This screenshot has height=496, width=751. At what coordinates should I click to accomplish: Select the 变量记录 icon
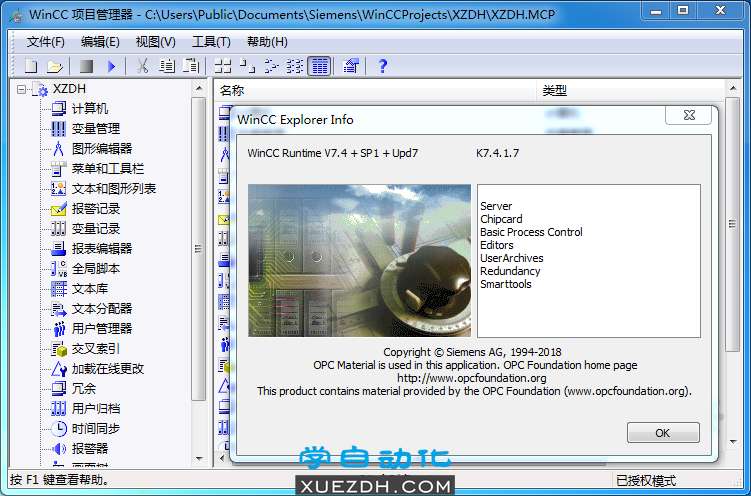58,229
